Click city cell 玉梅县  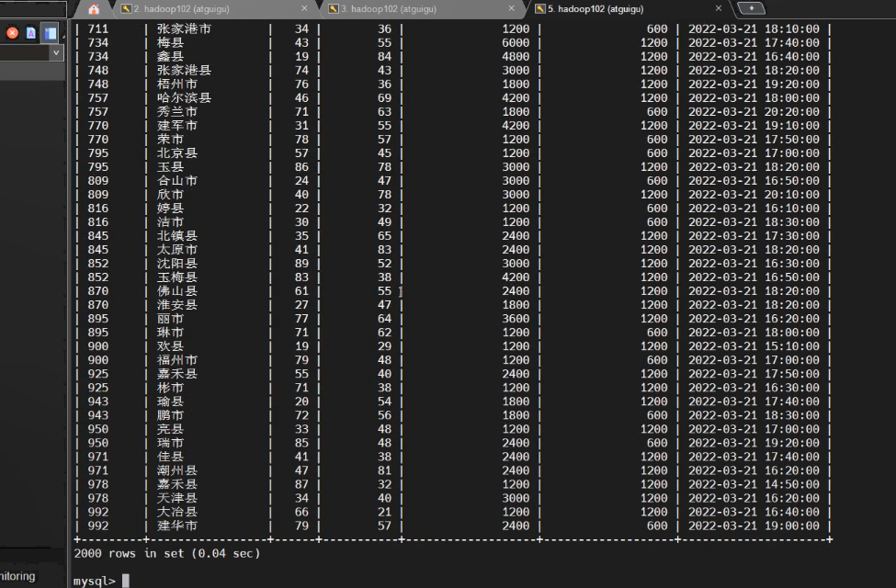[x=177, y=277]
